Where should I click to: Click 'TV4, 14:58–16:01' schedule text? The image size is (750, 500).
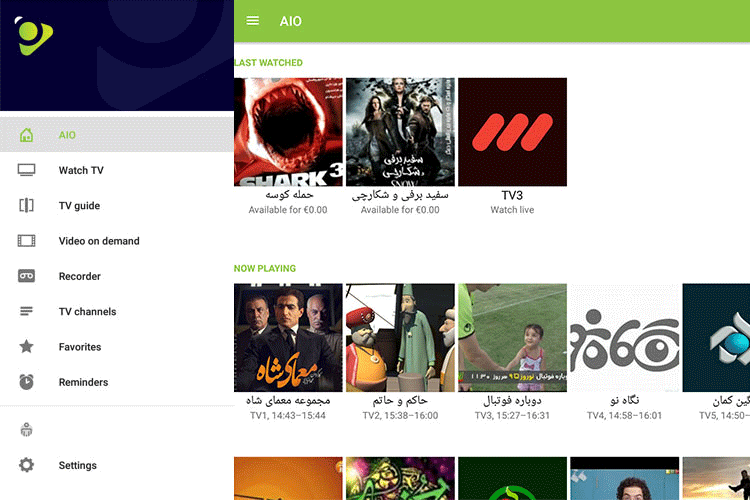tap(625, 415)
